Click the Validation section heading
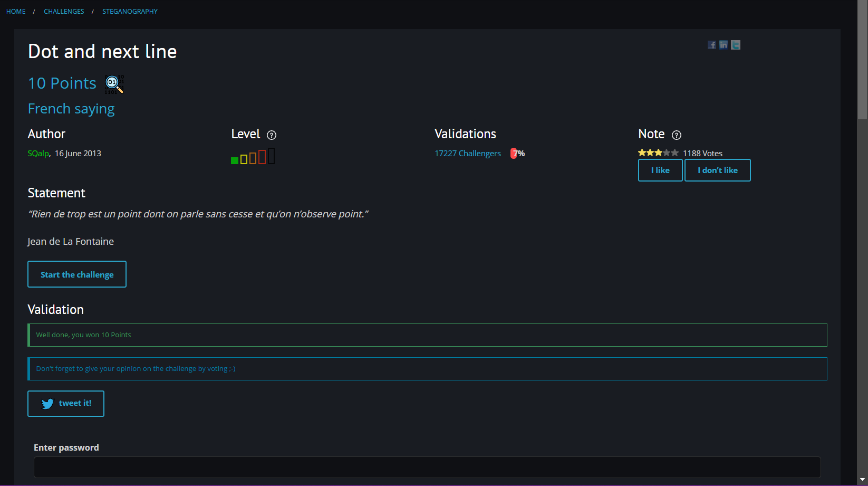The width and height of the screenshot is (868, 486). [56, 310]
